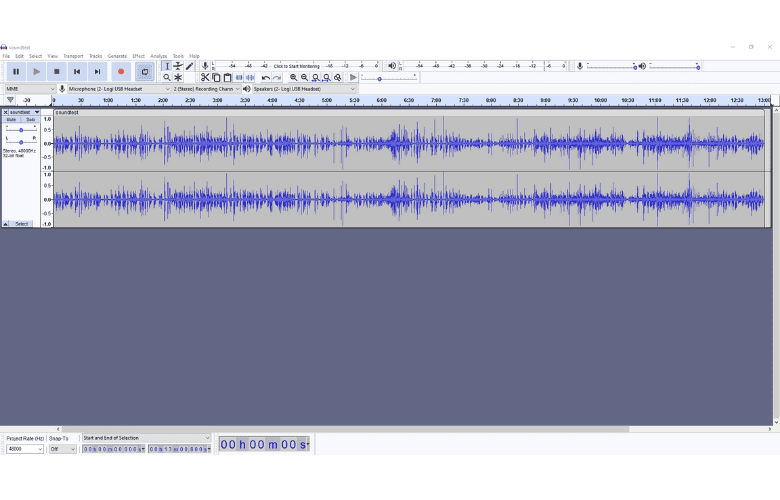780x500 pixels.
Task: Skip to start of the track
Action: click(77, 72)
